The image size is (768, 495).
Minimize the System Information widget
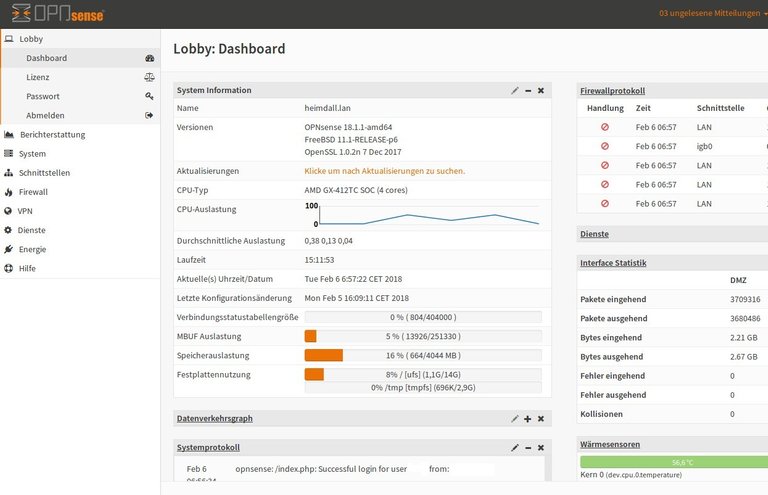click(528, 90)
